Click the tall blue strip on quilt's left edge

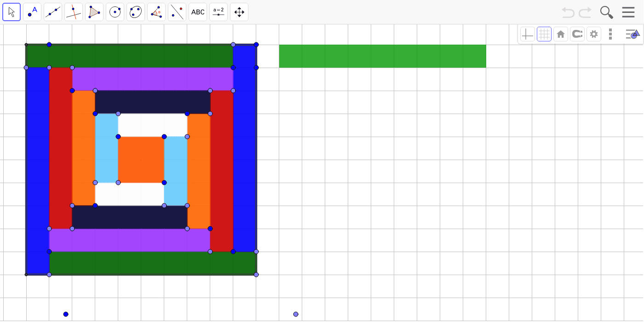click(38, 171)
